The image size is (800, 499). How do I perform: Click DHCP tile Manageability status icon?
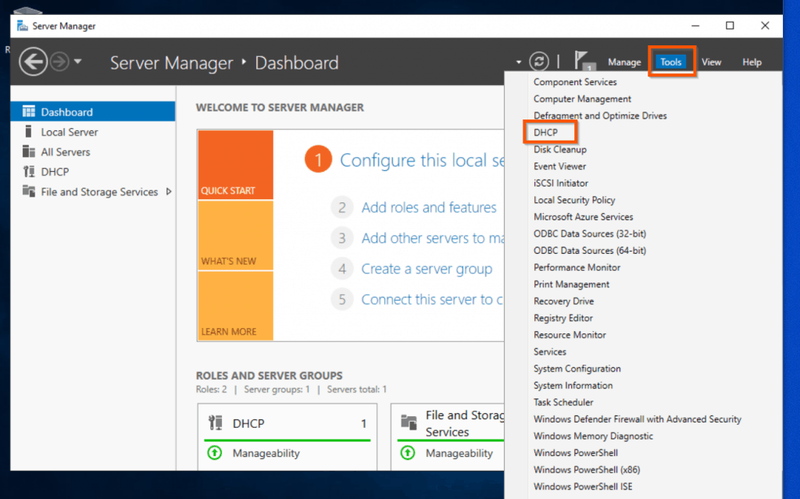(215, 453)
